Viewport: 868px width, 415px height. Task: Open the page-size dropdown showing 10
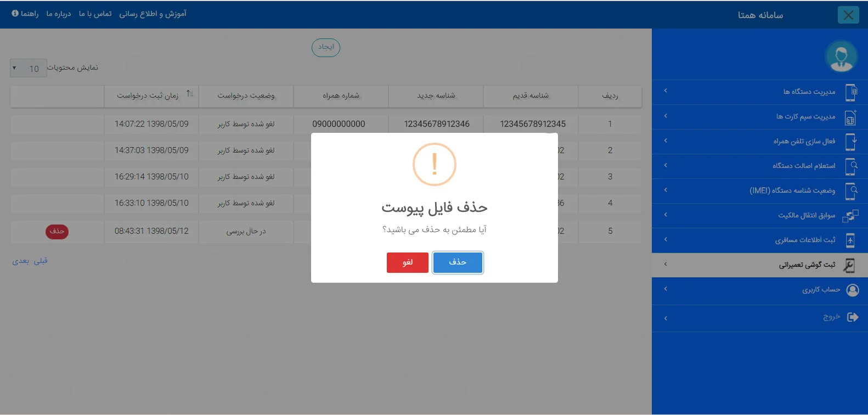point(29,68)
